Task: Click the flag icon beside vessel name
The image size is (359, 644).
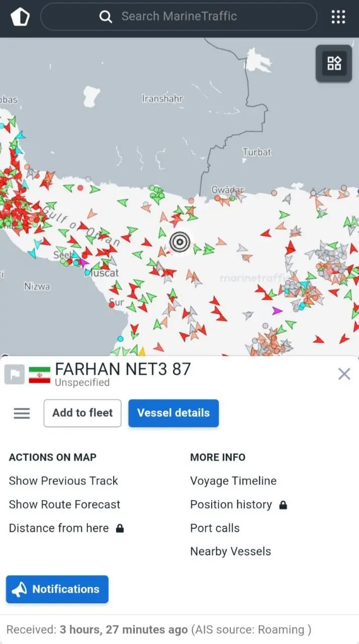Action: 15,374
